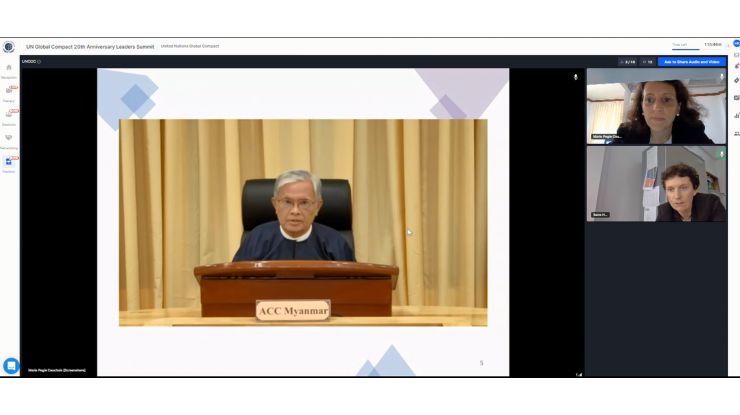Viewport: 740px width, 415px height.
Task: Select Marie's webcam video tile
Action: click(x=656, y=106)
